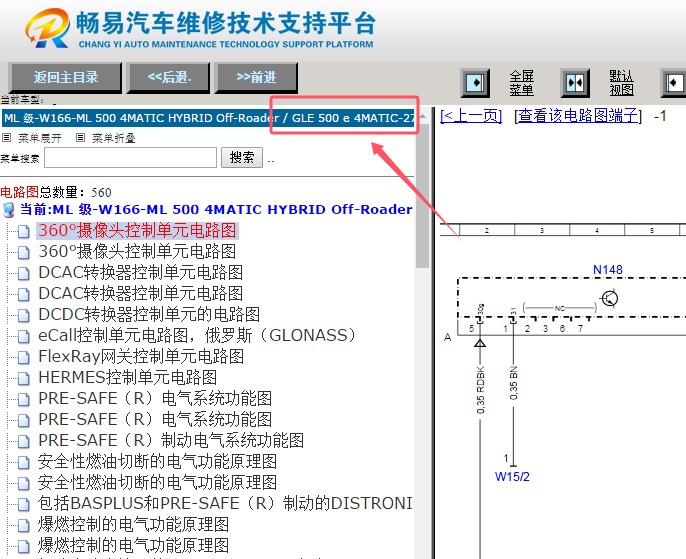Go forward with >>前进 button

point(256,77)
